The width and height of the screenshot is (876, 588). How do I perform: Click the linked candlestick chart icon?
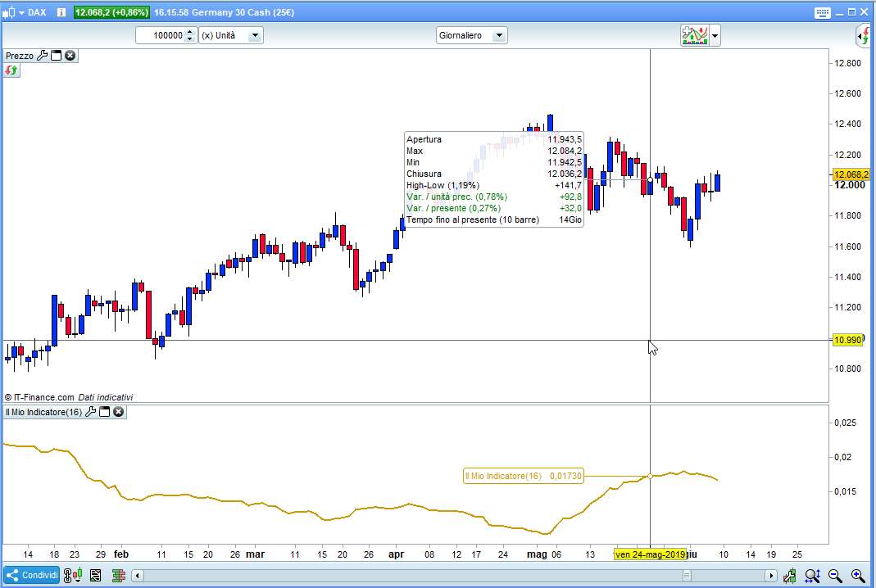point(73,575)
